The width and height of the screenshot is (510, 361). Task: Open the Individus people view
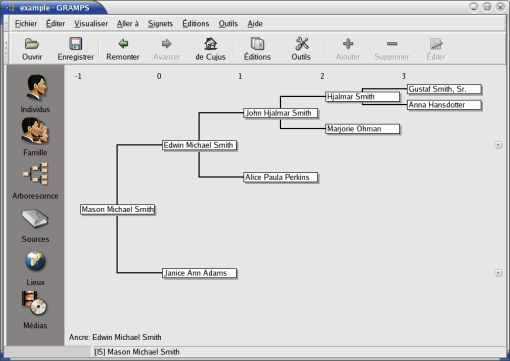(x=36, y=94)
